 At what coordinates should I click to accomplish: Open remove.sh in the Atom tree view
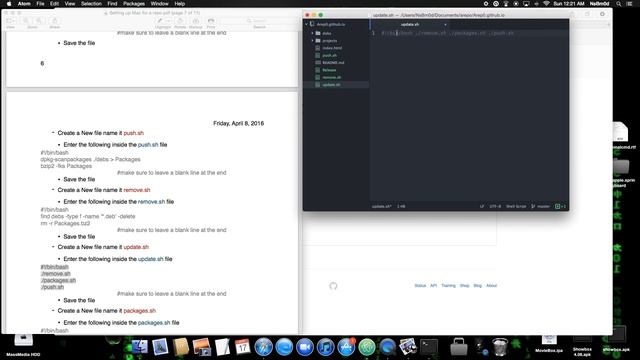(331, 77)
